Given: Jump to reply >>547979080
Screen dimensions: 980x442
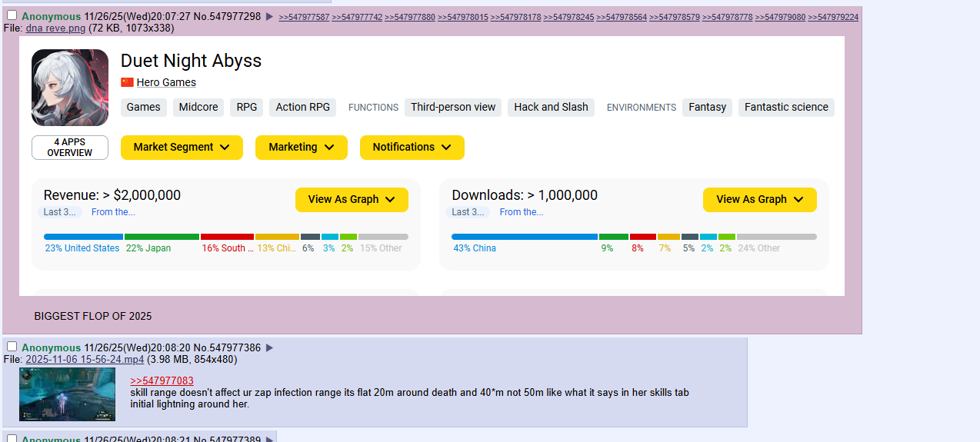Looking at the screenshot, I should coord(780,17).
